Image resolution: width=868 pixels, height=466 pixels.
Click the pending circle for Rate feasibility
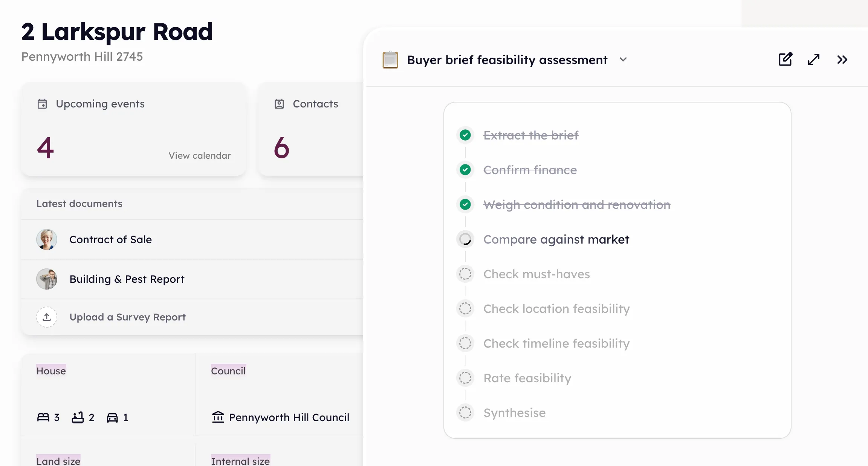coord(465,378)
